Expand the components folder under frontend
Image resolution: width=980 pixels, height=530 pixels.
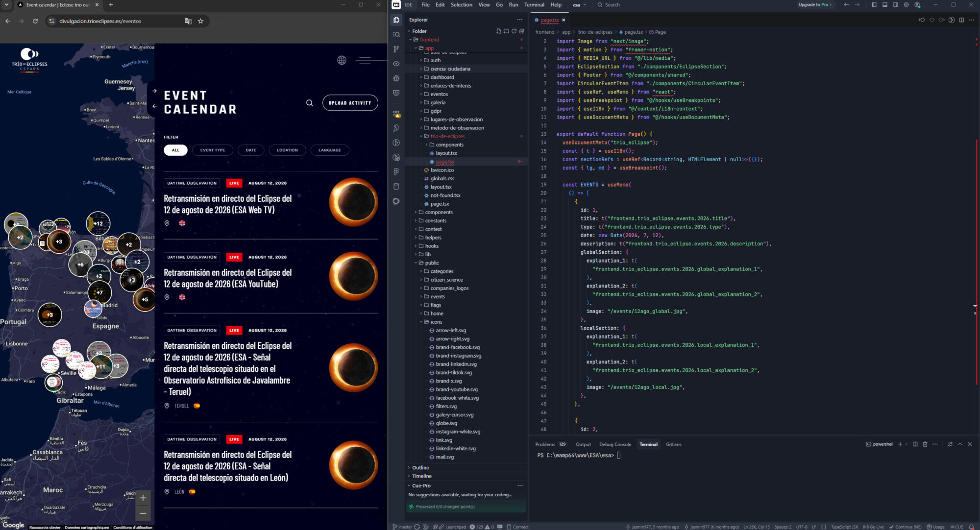439,212
